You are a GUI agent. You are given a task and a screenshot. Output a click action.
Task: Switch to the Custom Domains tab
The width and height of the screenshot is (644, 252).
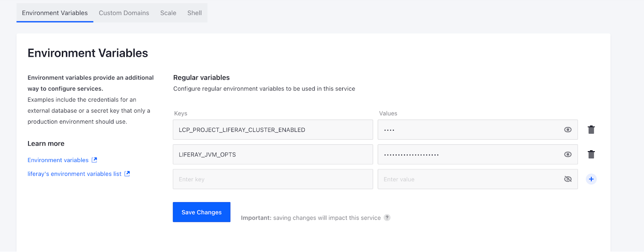(124, 13)
